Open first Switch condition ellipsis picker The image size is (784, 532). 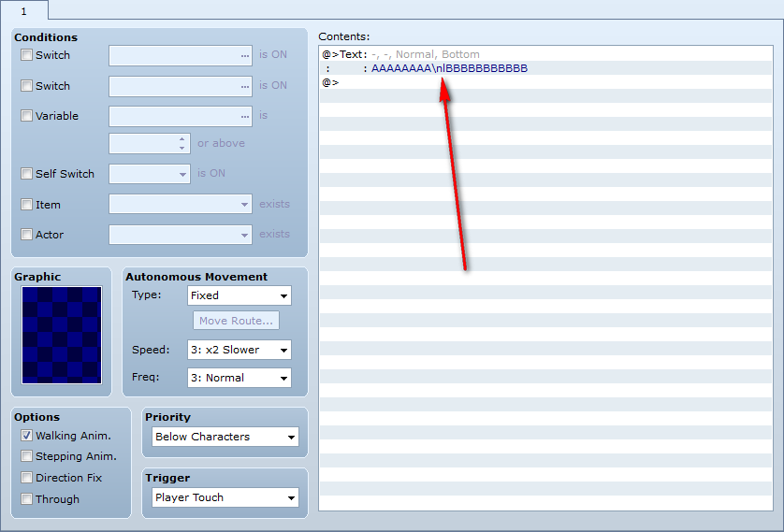(x=244, y=55)
